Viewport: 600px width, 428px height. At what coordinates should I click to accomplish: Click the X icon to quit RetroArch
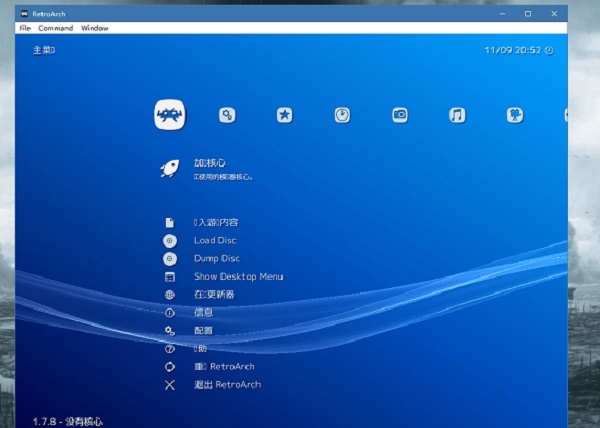point(170,385)
